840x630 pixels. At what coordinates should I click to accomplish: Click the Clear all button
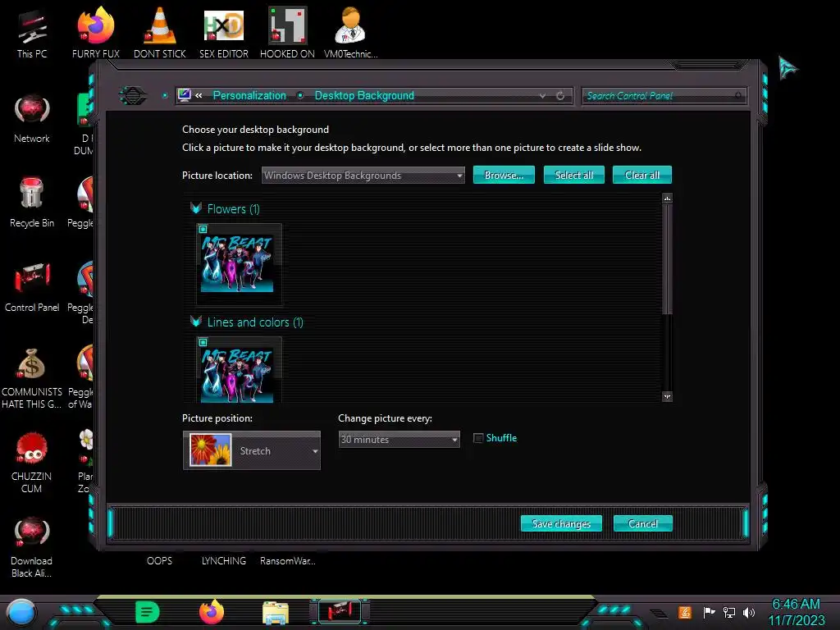[x=641, y=176]
